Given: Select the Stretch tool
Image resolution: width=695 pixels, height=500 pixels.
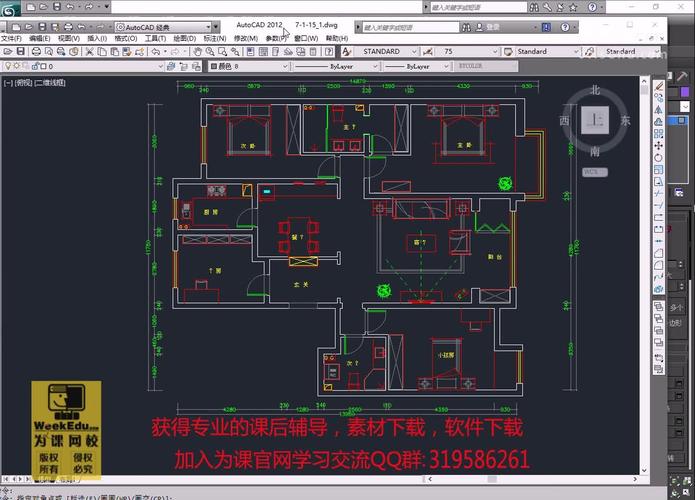Looking at the screenshot, I should click(x=659, y=181).
